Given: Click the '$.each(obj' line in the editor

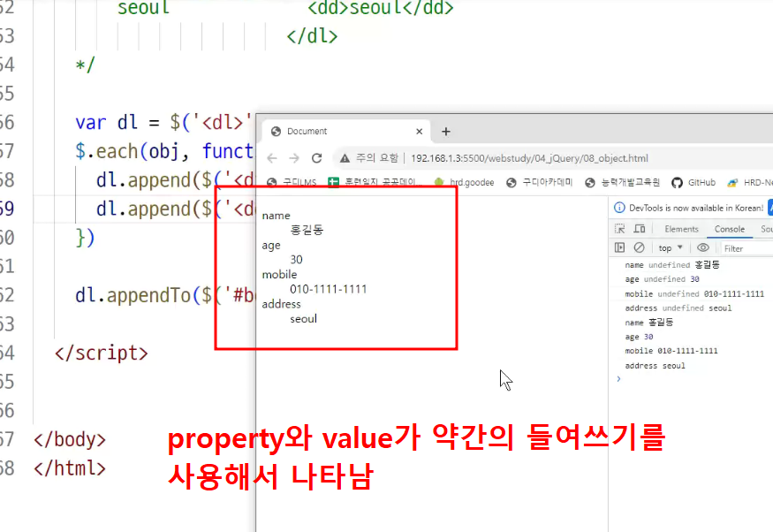Looking at the screenshot, I should (164, 151).
